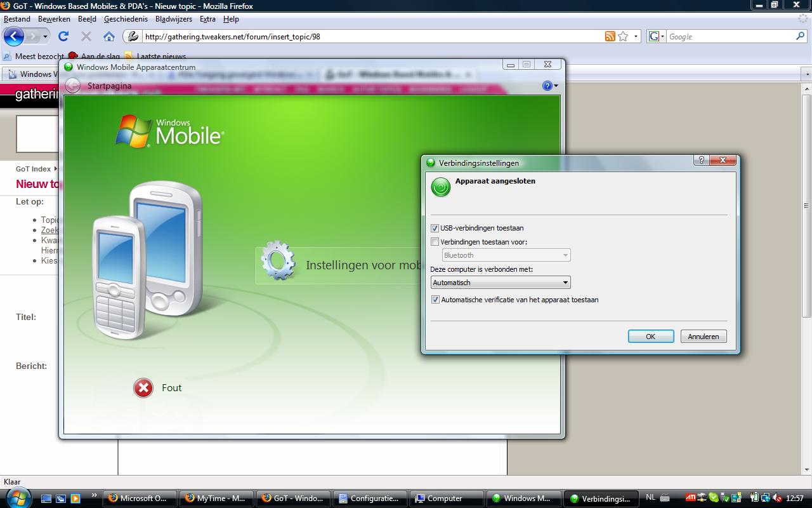
Task: Reload the page with the refresh icon
Action: (x=63, y=36)
